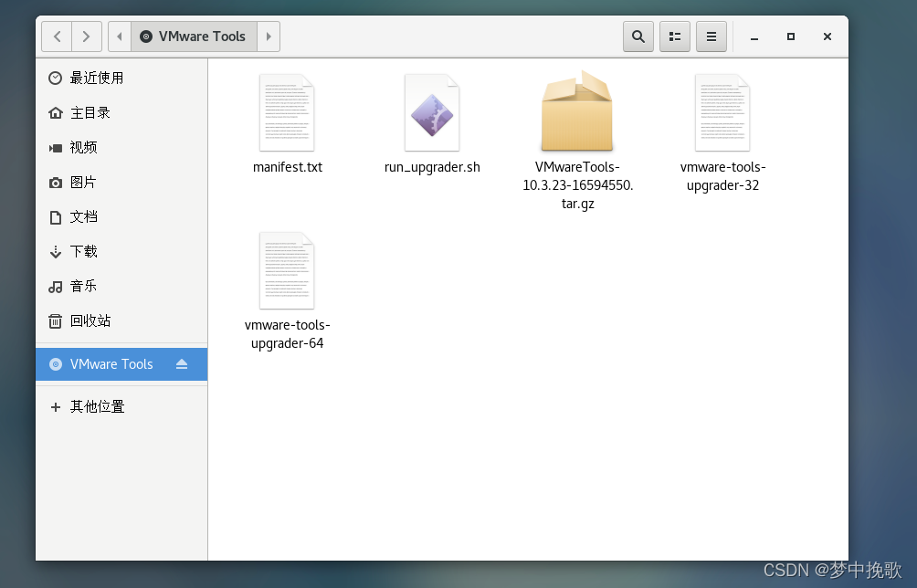This screenshot has height=588, width=917.
Task: Select the VMware Tools path bar button
Action: [x=195, y=37]
